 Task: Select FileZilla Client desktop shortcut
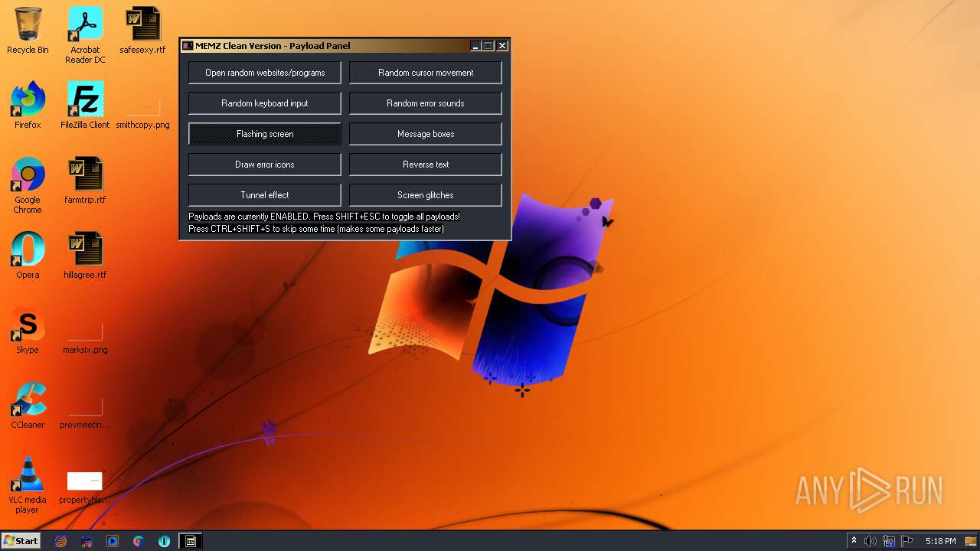pyautogui.click(x=85, y=106)
